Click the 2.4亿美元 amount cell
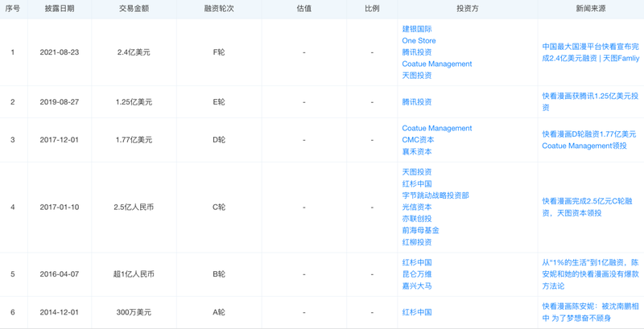The height and width of the screenshot is (329, 644). point(134,52)
